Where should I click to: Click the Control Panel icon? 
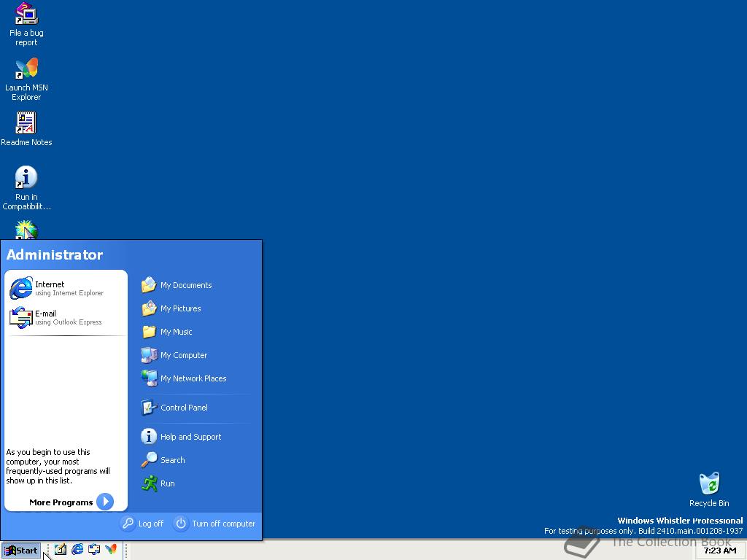[x=149, y=408]
